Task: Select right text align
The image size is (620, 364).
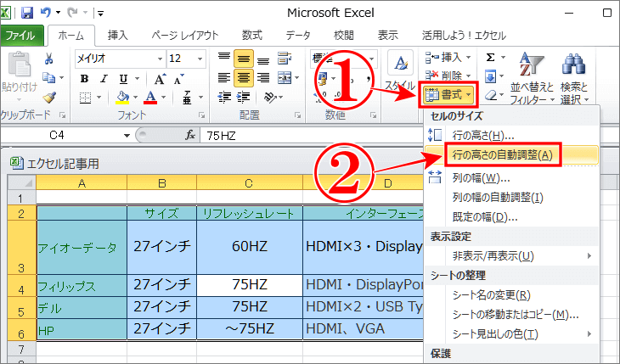Action: click(x=263, y=78)
